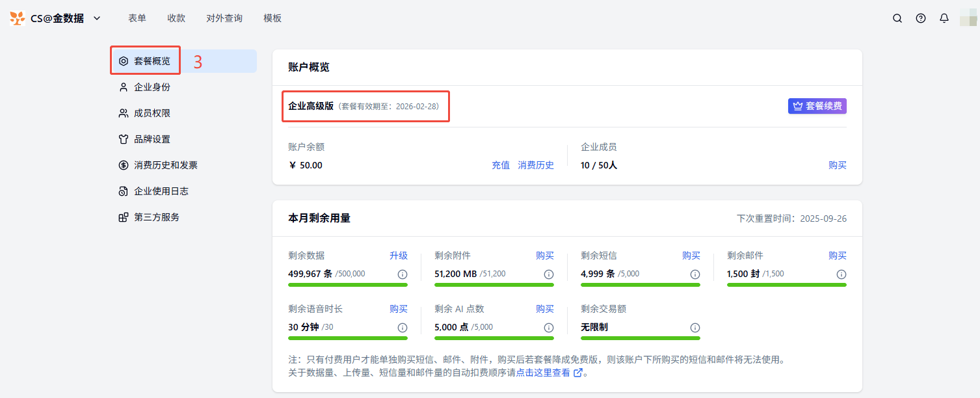Click the info icon for 剩余短信
980x398 pixels.
coord(695,274)
